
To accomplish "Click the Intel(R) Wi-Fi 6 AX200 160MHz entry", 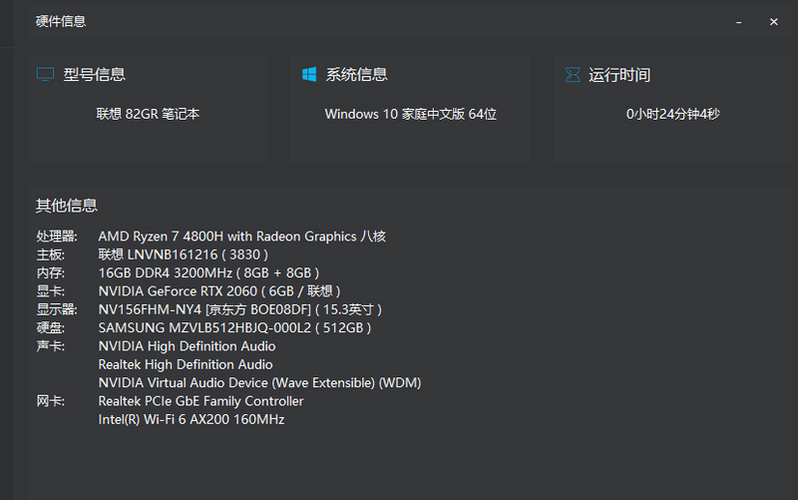I will tap(191, 419).
